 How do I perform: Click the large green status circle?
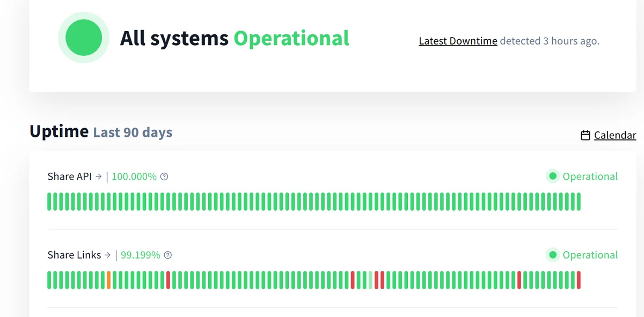pyautogui.click(x=84, y=38)
